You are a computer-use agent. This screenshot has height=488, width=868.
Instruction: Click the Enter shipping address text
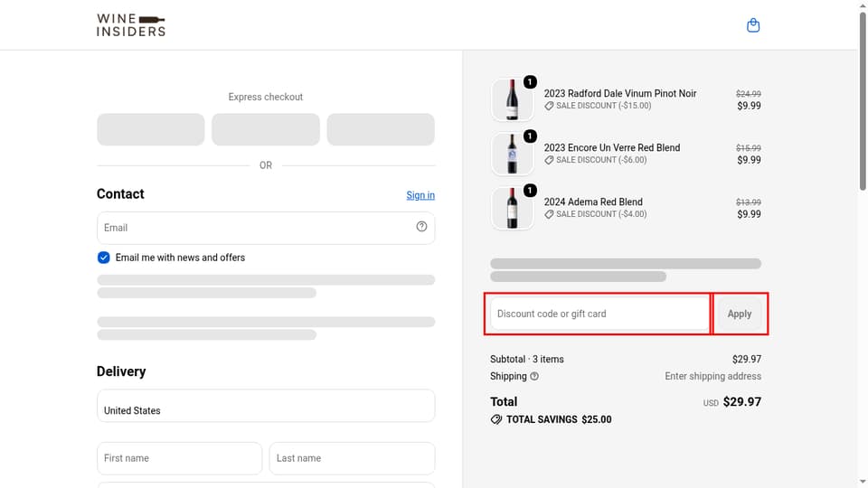(x=713, y=376)
